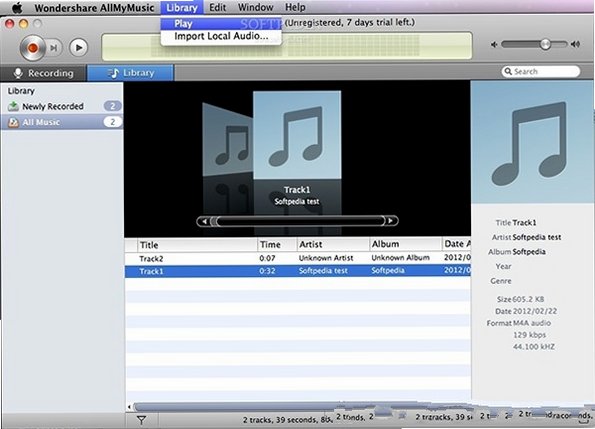Switch to the Library tab

131,73
